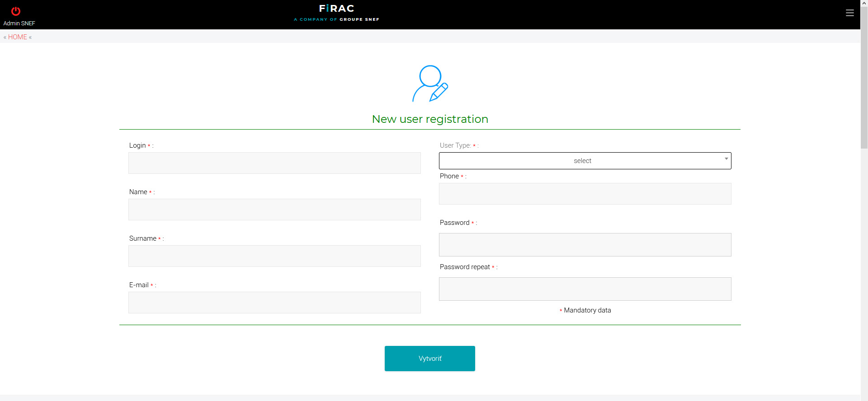Viewport: 868px width, 401px height.
Task: Open the hamburger menu
Action: pos(850,13)
